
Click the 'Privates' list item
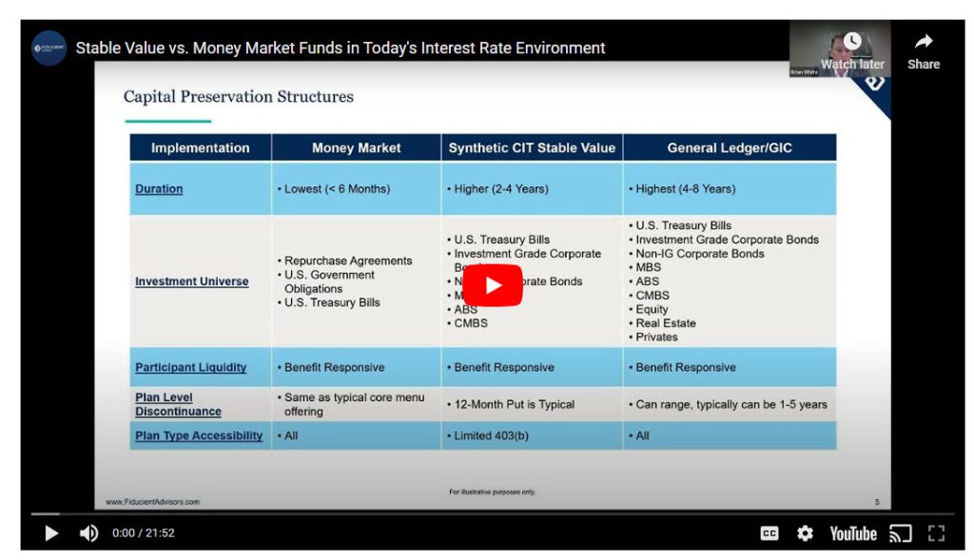[x=656, y=338]
